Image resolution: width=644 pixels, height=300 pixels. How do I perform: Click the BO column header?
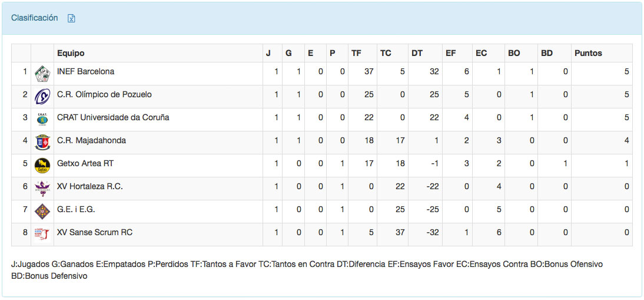(x=514, y=53)
